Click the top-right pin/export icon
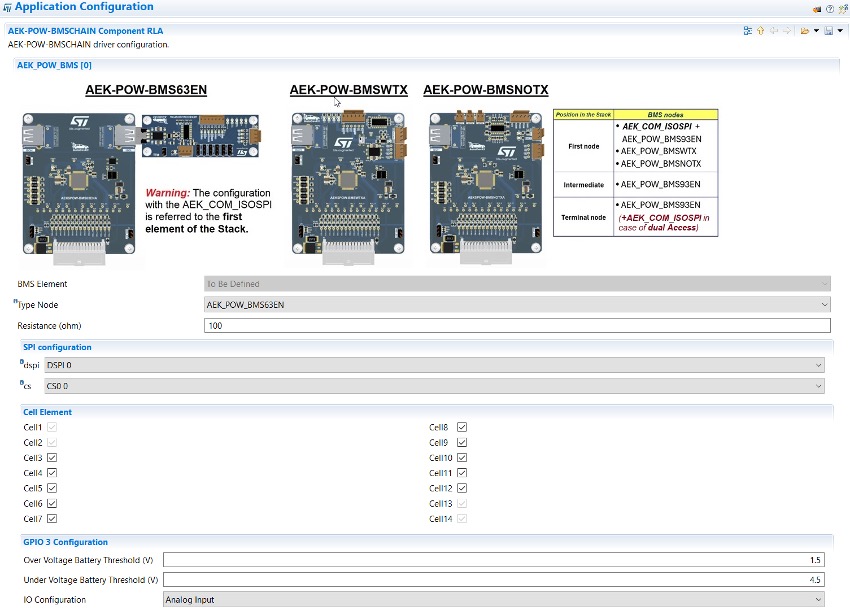The height and width of the screenshot is (610, 850). click(x=842, y=8)
